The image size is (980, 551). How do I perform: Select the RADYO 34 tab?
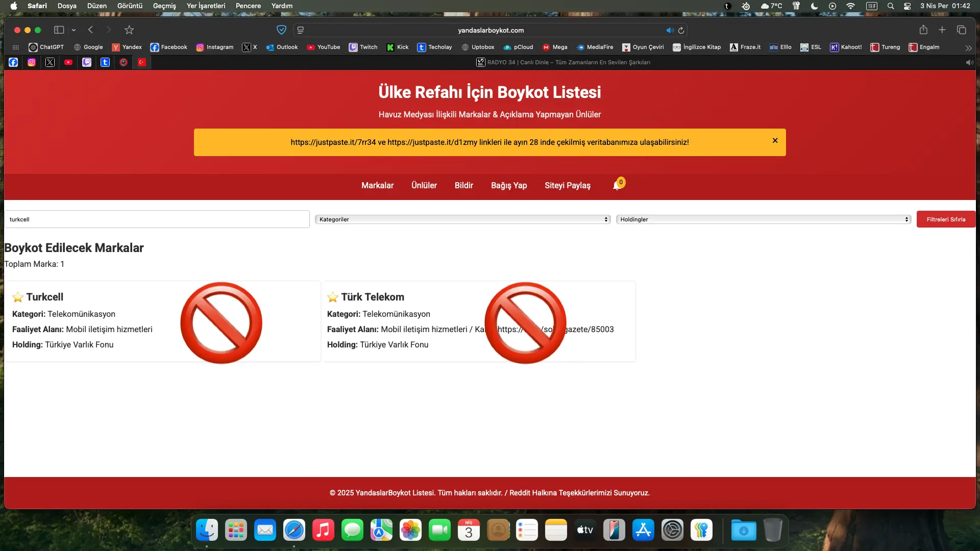click(x=563, y=62)
